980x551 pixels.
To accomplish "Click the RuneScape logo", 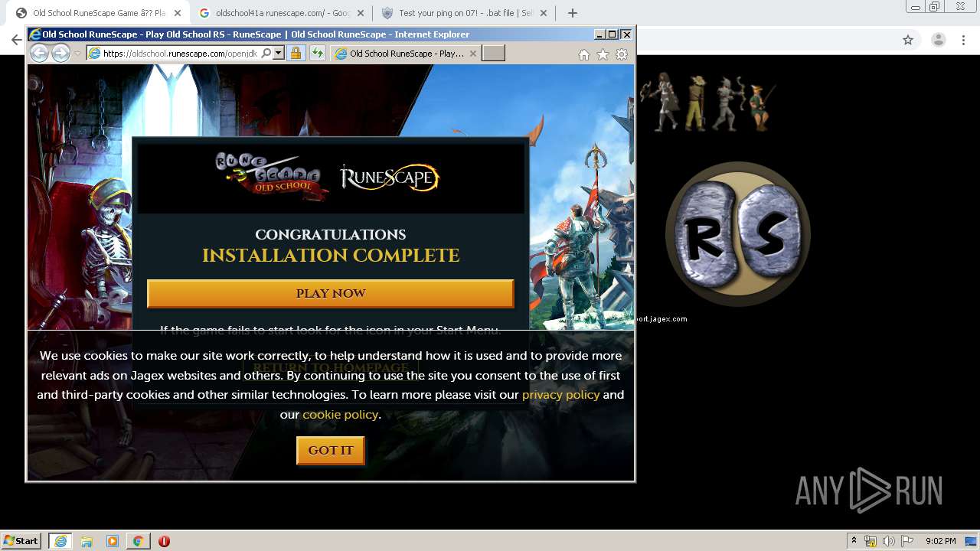I will [x=390, y=178].
